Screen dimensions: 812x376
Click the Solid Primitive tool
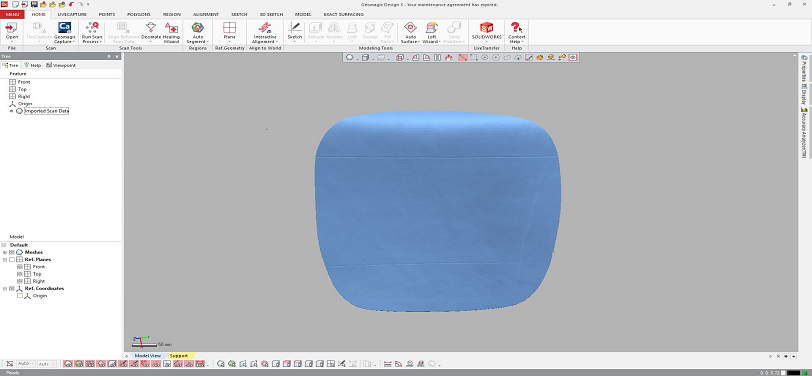coord(454,32)
